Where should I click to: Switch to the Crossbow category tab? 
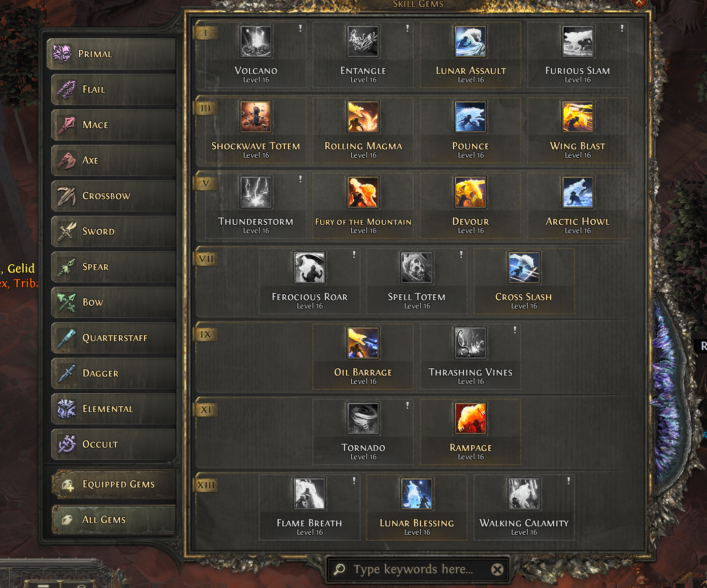coord(114,196)
